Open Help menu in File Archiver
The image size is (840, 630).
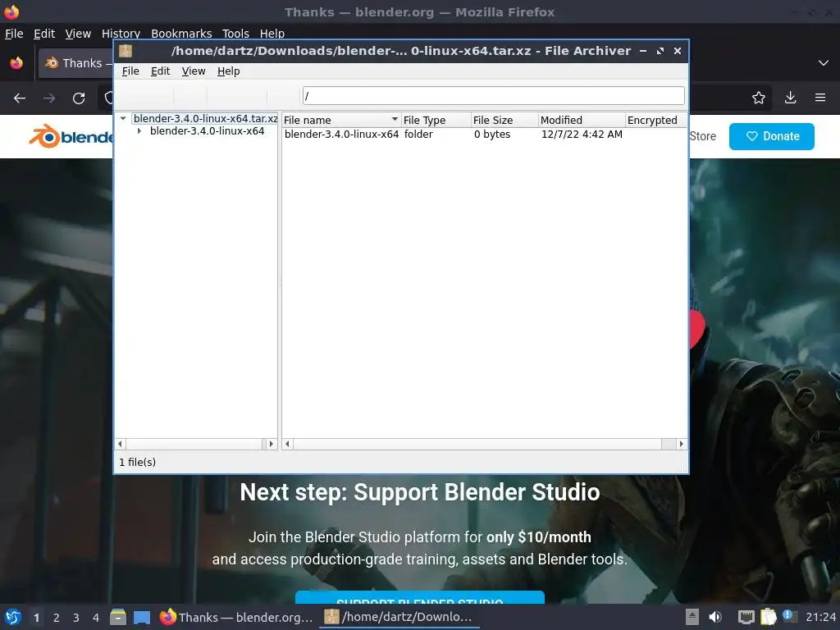pos(228,71)
